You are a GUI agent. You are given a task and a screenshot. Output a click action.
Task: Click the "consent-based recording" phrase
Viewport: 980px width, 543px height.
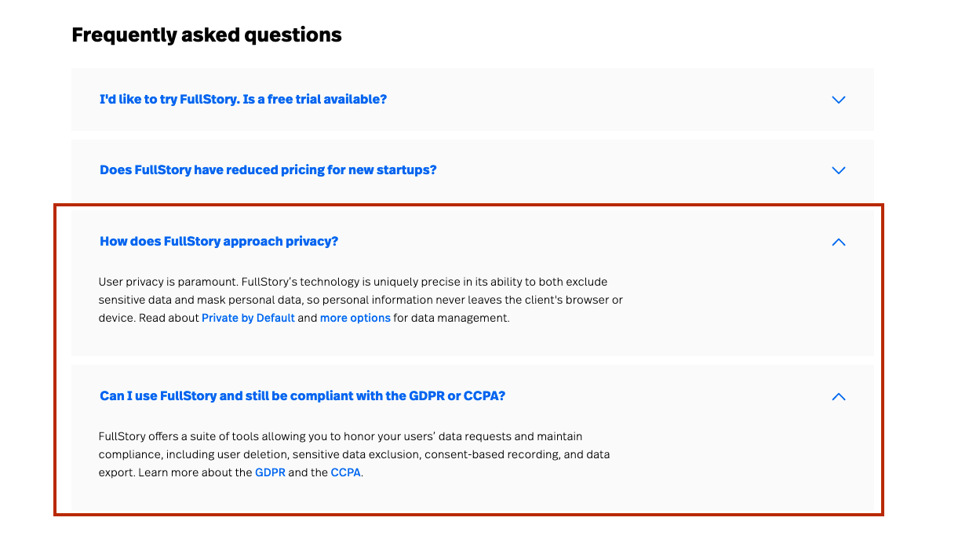[x=491, y=454]
